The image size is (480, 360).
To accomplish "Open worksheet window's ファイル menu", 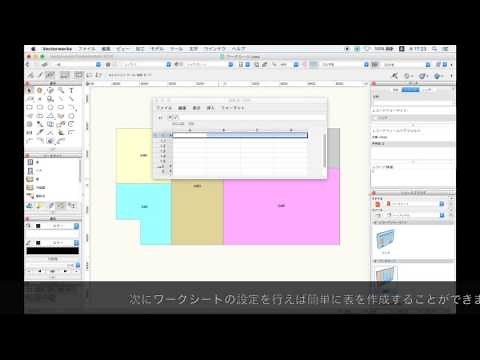I will (x=164, y=108).
